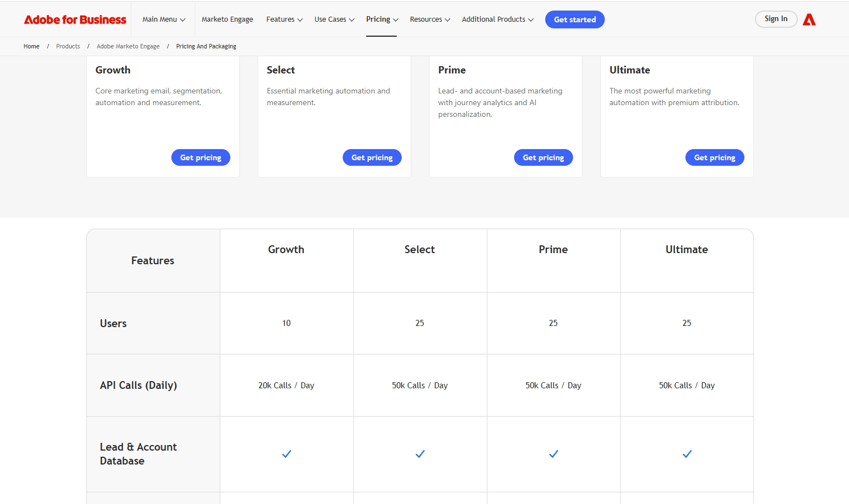Click the API Calls (Daily) row label

click(x=139, y=385)
